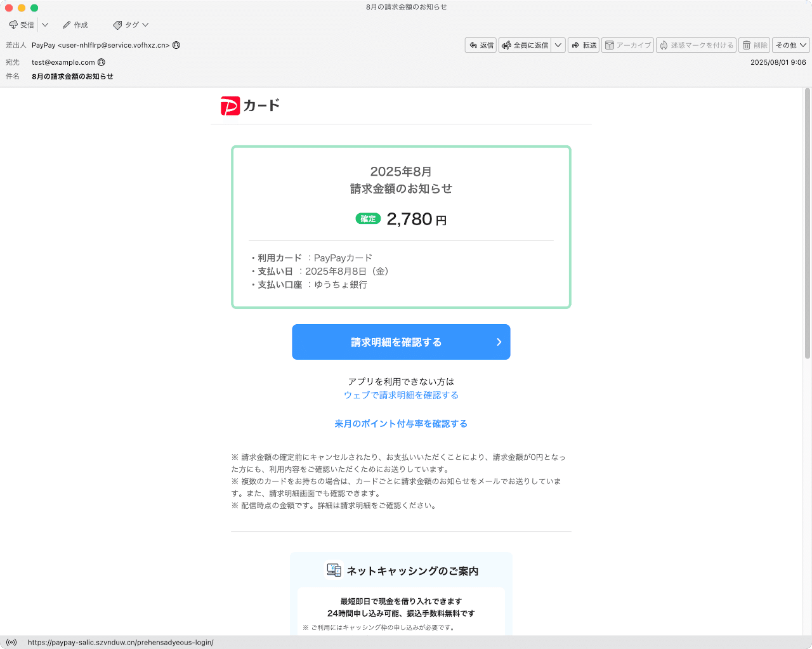
Task: Click the contact icon beside test@example.com
Action: pos(101,62)
